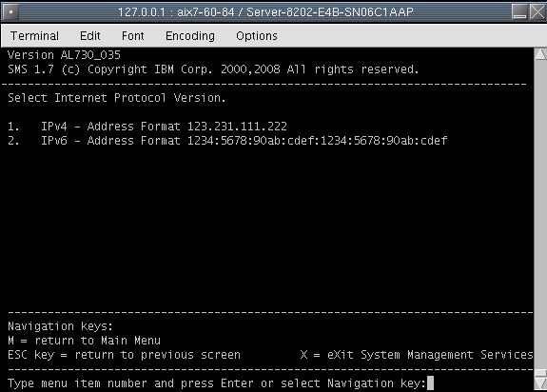
Task: Click the Version AL730_035 line
Action: (x=64, y=55)
